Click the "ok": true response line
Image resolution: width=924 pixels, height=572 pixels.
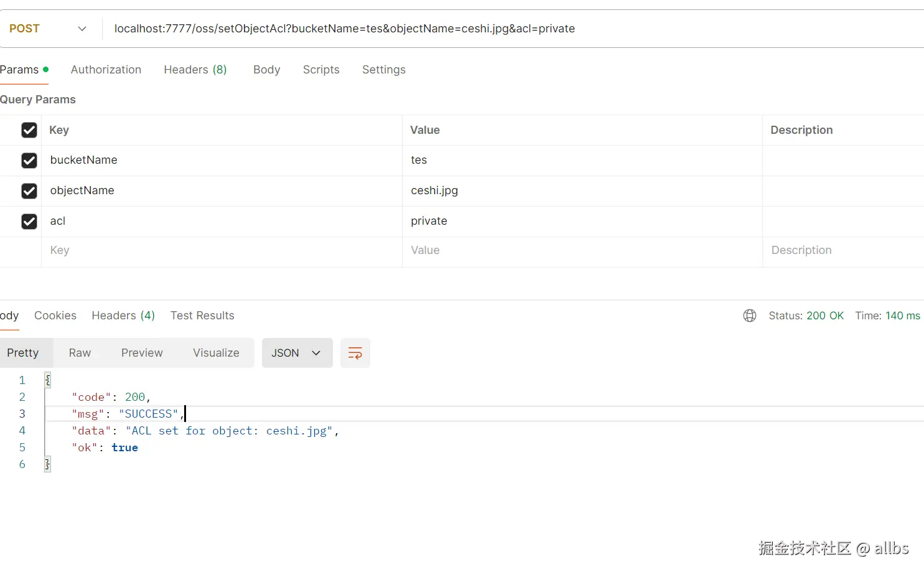pyautogui.click(x=105, y=448)
